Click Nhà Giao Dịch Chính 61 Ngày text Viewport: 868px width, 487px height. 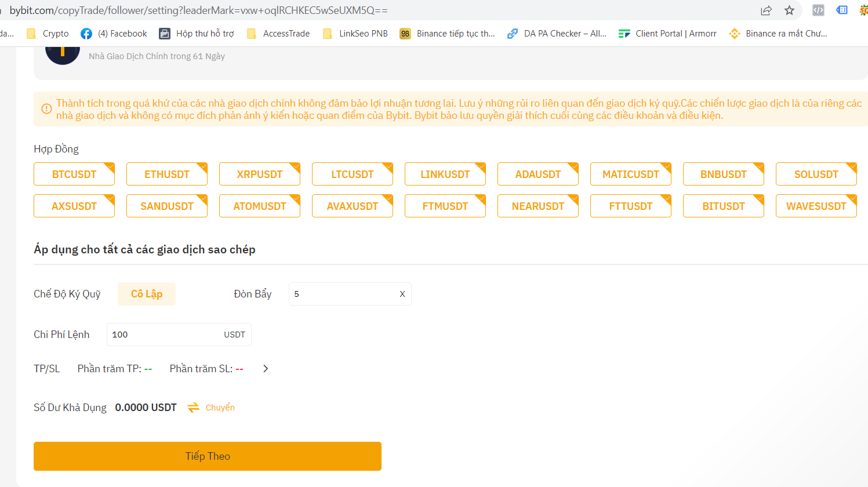157,56
